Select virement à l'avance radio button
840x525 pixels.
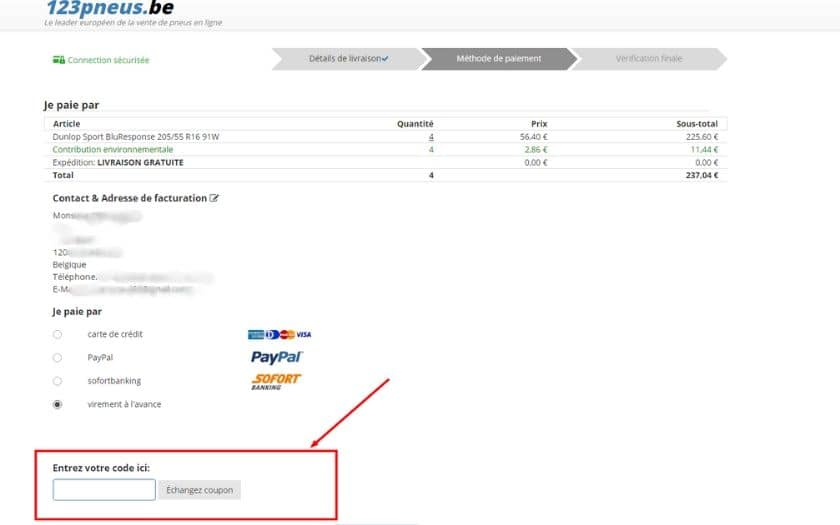point(57,404)
